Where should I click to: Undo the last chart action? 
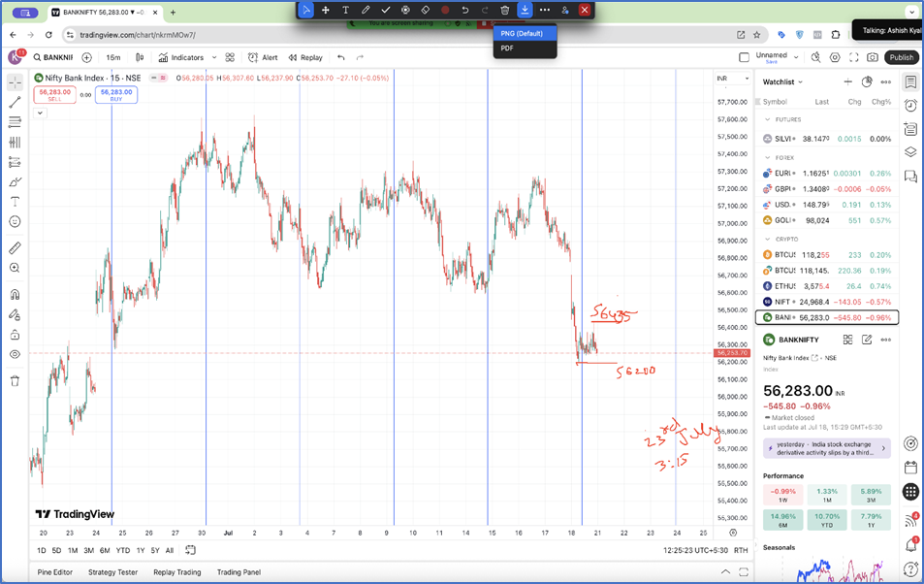(x=340, y=57)
